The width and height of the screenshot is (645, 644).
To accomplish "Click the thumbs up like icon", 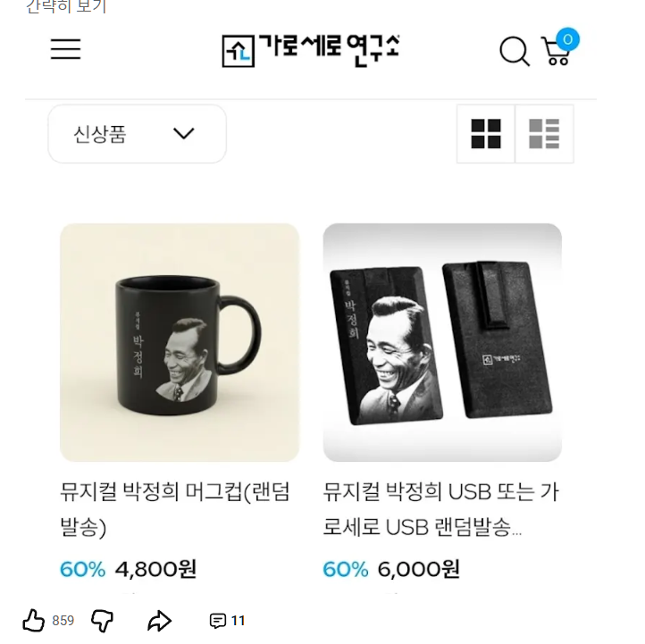I will click(x=34, y=621).
